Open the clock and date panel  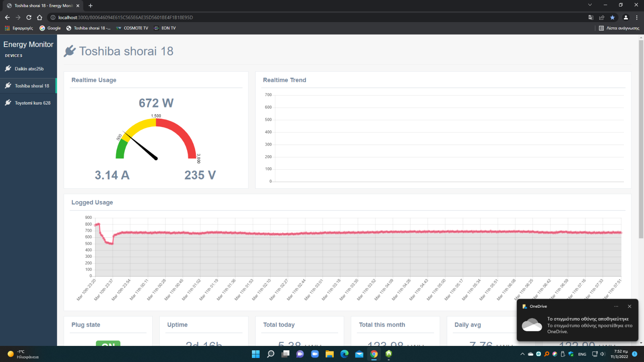(619, 354)
